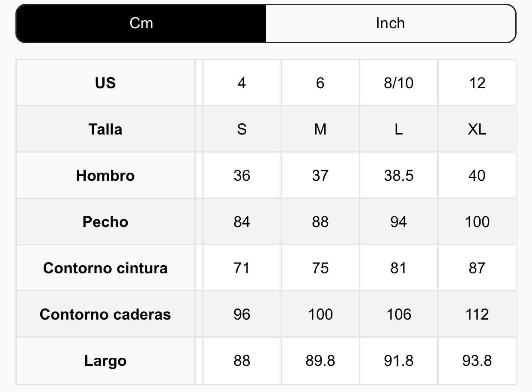Click the size XL cell
This screenshot has width=532, height=392.
[477, 129]
